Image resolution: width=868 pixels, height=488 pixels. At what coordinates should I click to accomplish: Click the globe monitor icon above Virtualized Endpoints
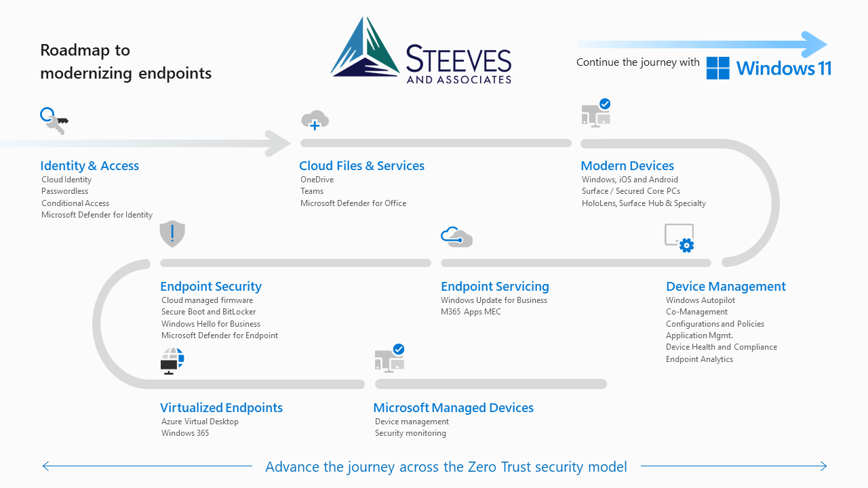pos(172,361)
